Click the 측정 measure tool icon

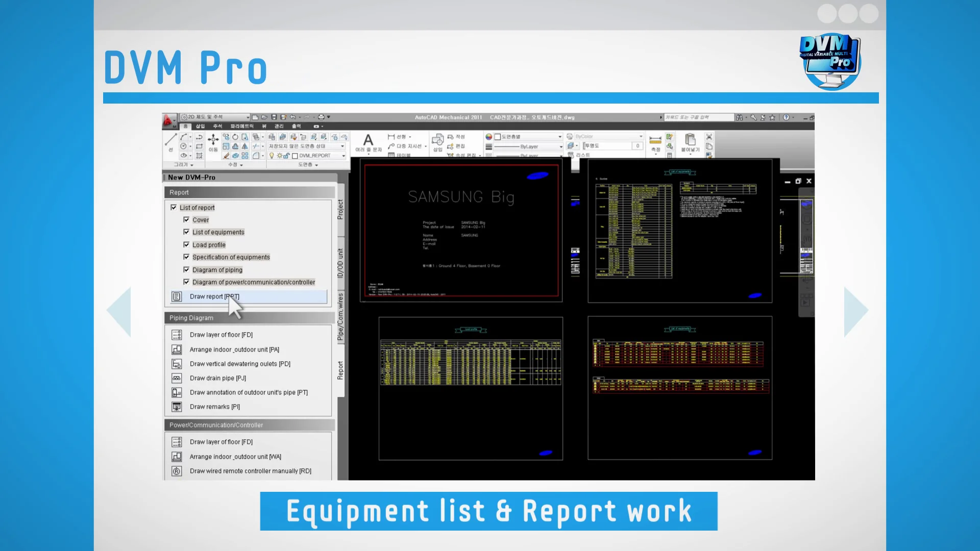pos(655,139)
